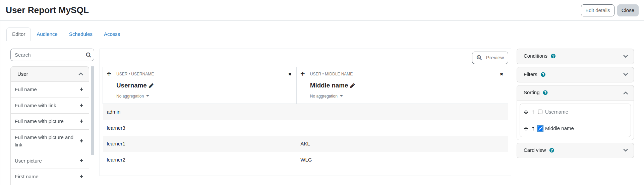Expand the Filters panel
The width and height of the screenshot is (644, 185).
[x=575, y=75]
